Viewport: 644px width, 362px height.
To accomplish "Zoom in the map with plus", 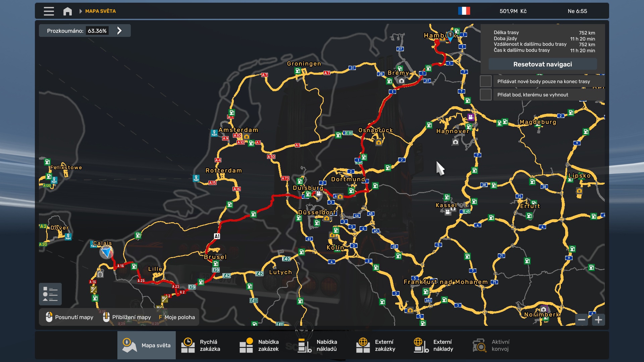I will tap(598, 320).
